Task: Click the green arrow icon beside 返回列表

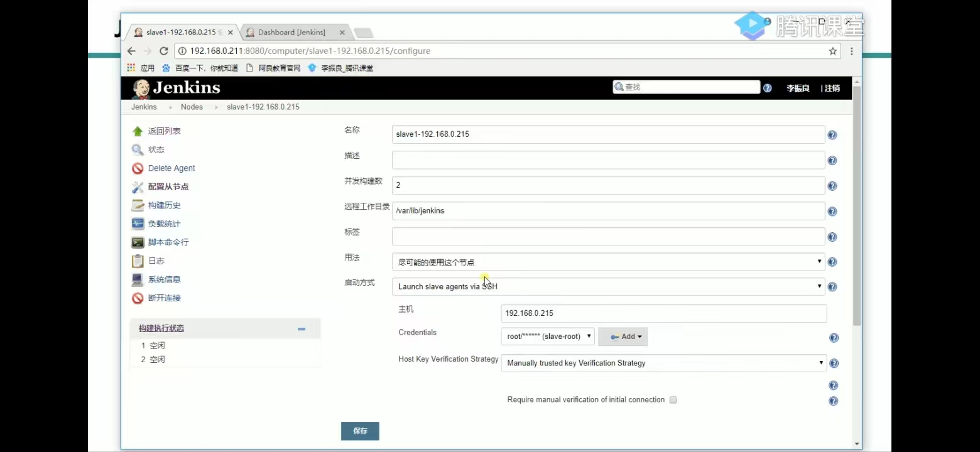Action: tap(138, 131)
